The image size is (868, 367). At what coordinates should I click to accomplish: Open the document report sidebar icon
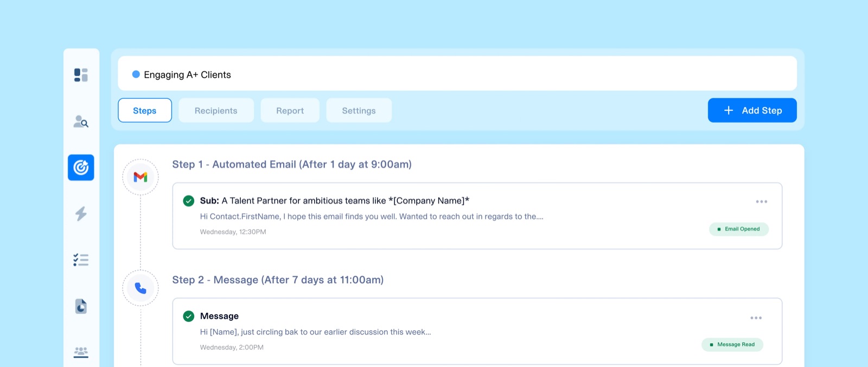[x=81, y=306]
